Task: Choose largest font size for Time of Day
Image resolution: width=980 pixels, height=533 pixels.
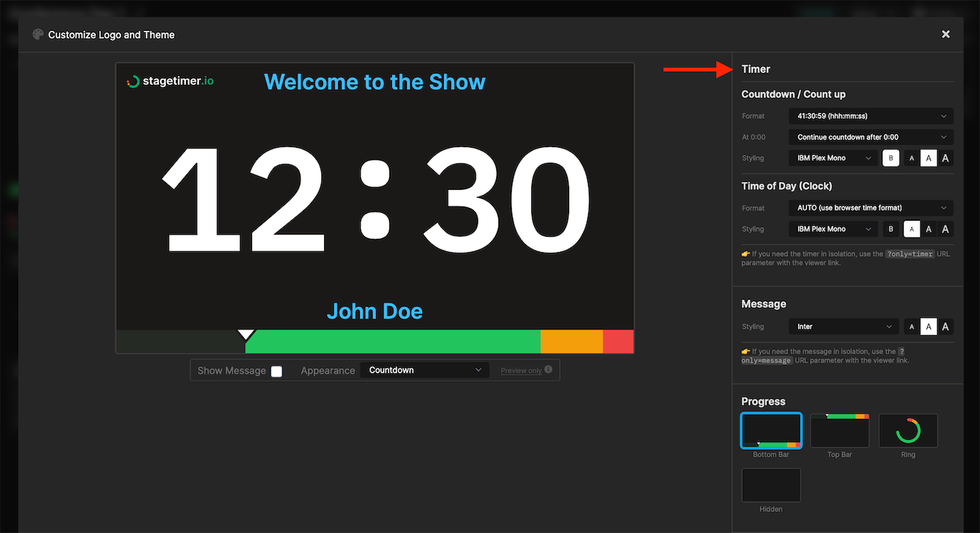Action: (944, 228)
